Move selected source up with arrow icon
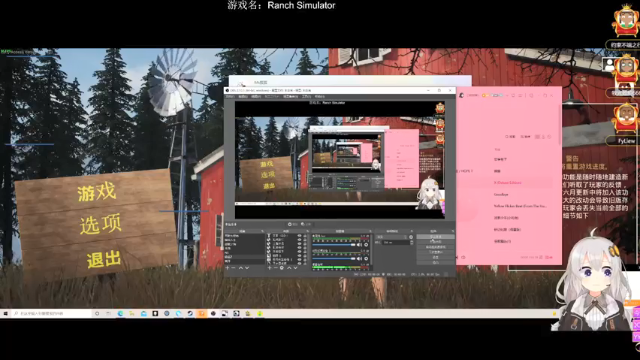 point(289,268)
